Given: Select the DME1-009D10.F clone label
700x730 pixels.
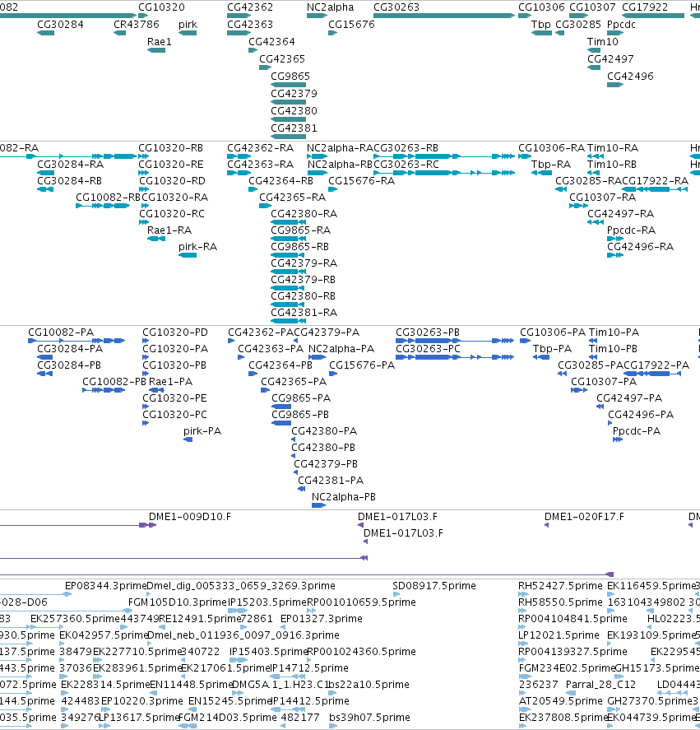Looking at the screenshot, I should click(190, 517).
